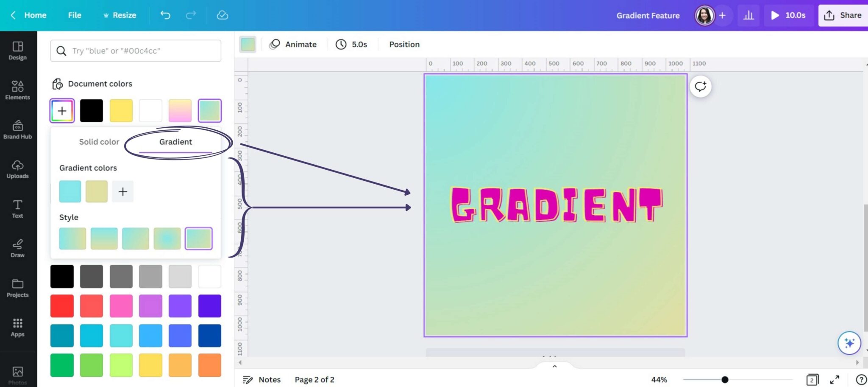
Task: Select the horizontal gradient style
Action: pyautogui.click(x=72, y=238)
